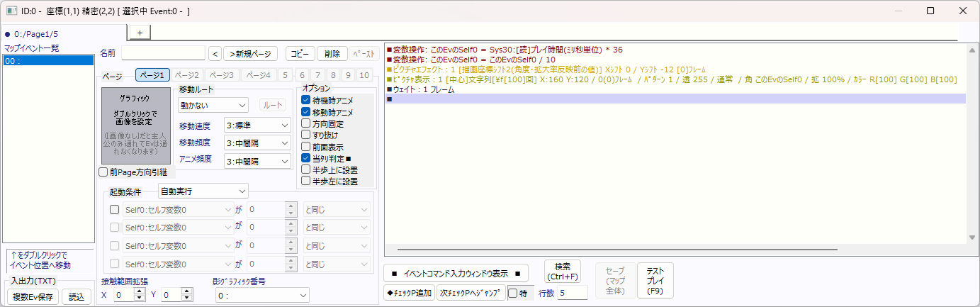The width and height of the screenshot is (980, 307).
Task: Toggle 移動時アニメ checkbox
Action: click(x=307, y=112)
